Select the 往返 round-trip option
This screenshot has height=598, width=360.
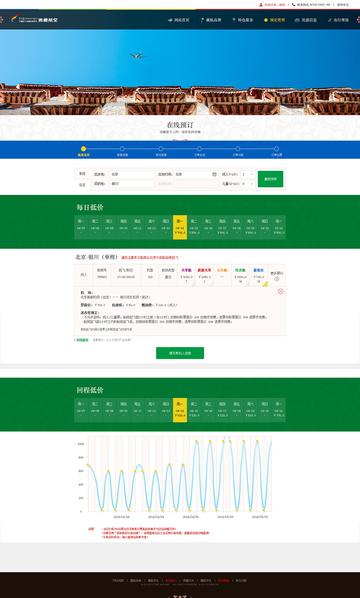(82, 185)
